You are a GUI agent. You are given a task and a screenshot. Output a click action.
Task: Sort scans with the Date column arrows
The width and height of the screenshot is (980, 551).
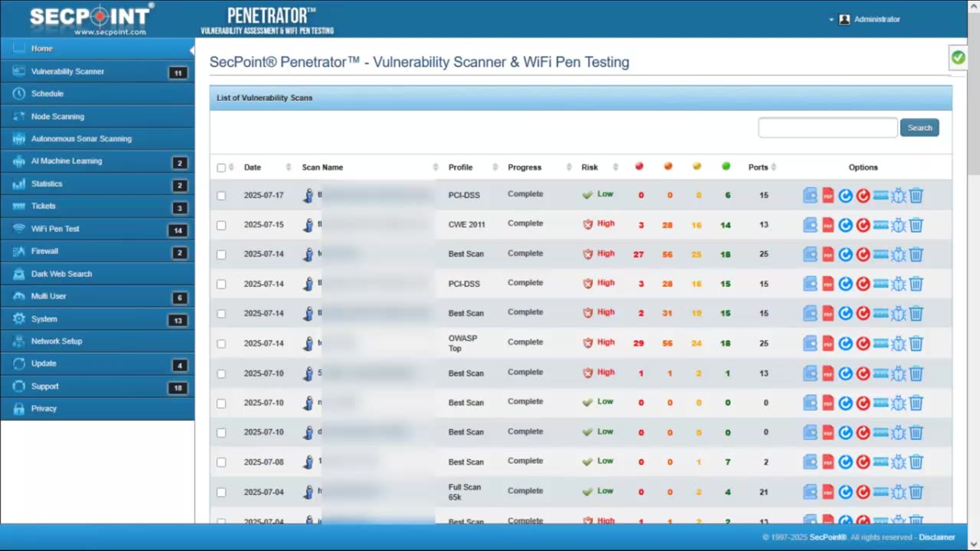289,167
